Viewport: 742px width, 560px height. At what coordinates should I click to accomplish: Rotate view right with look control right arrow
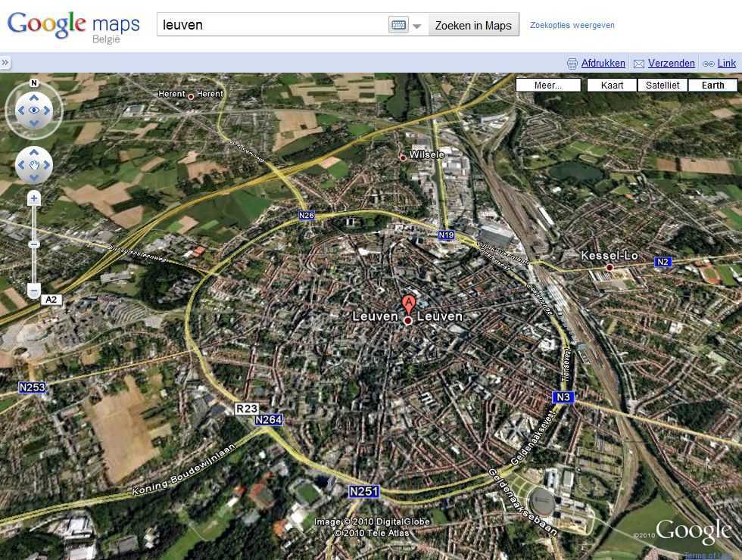tap(47, 110)
